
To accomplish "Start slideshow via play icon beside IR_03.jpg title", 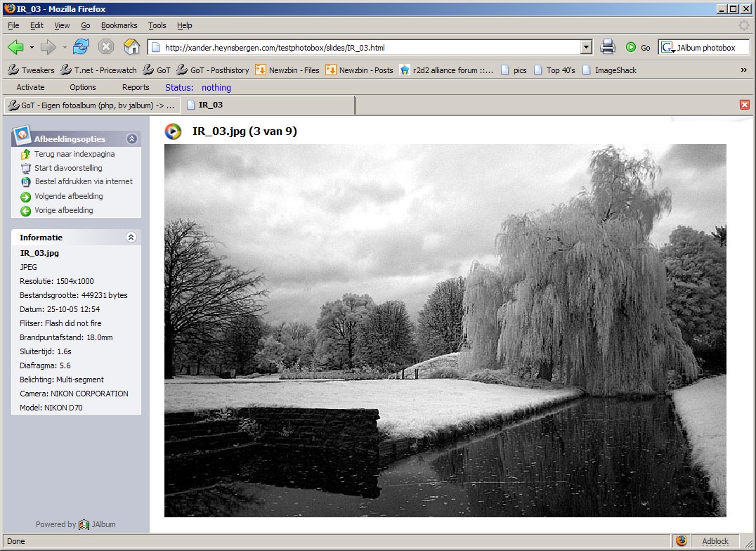I will [173, 131].
